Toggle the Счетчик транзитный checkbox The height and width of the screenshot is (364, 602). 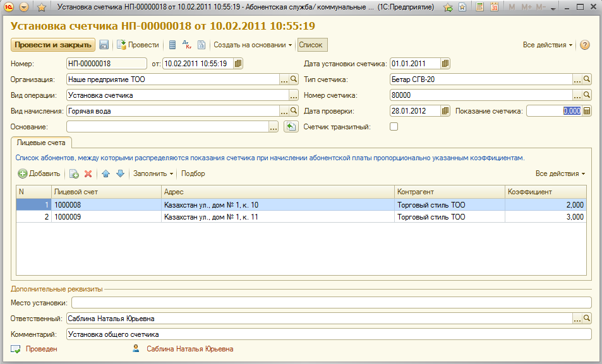[x=394, y=127]
